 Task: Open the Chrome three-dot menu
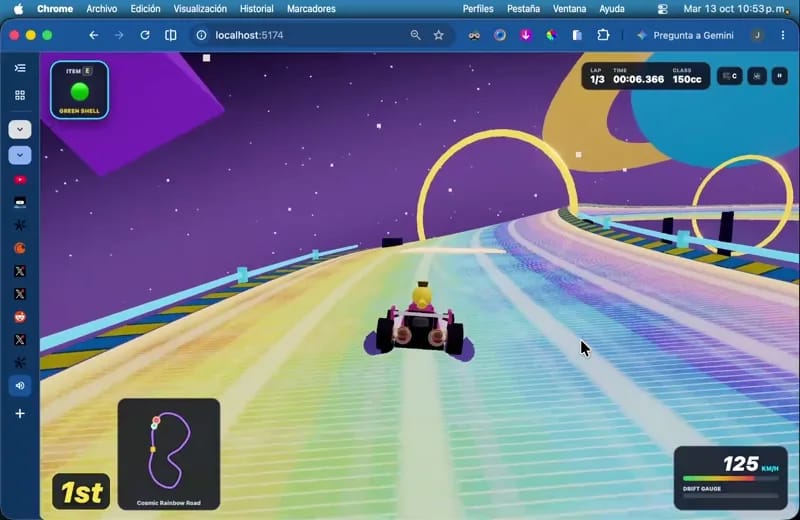(x=783, y=35)
